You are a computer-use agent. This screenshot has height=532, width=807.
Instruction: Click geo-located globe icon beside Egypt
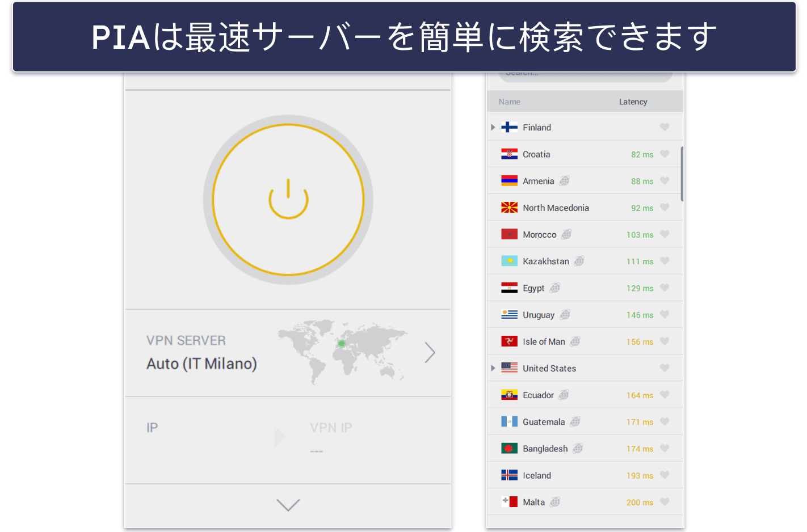click(x=554, y=288)
